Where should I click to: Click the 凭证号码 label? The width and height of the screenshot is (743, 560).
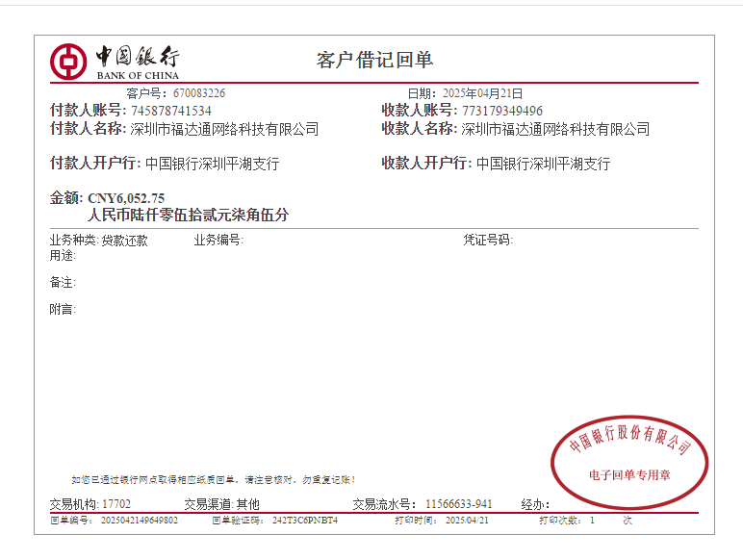488,240
